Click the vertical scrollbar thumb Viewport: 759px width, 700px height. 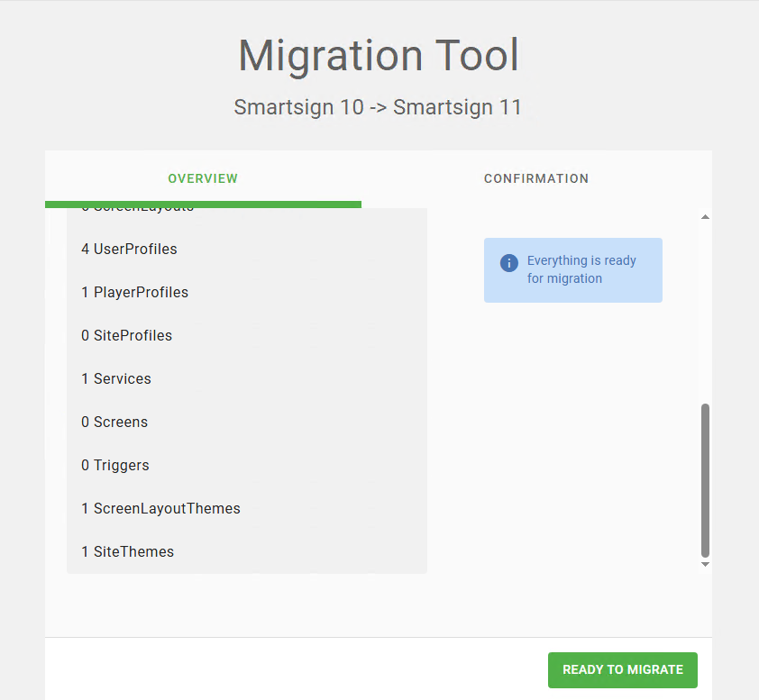(x=705, y=481)
